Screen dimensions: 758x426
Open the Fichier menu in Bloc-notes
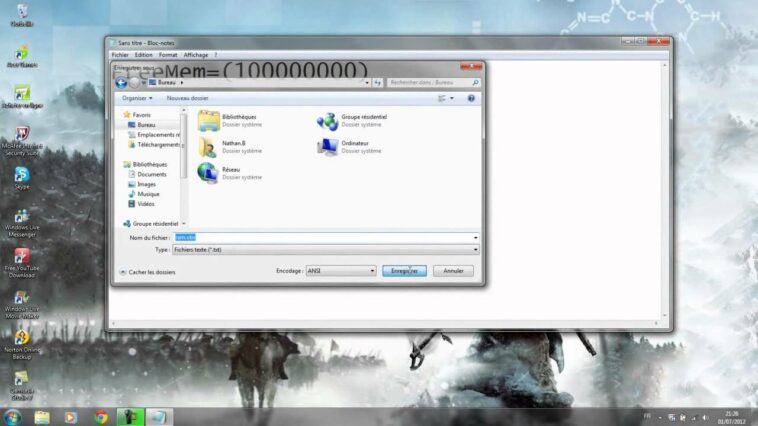(120, 55)
